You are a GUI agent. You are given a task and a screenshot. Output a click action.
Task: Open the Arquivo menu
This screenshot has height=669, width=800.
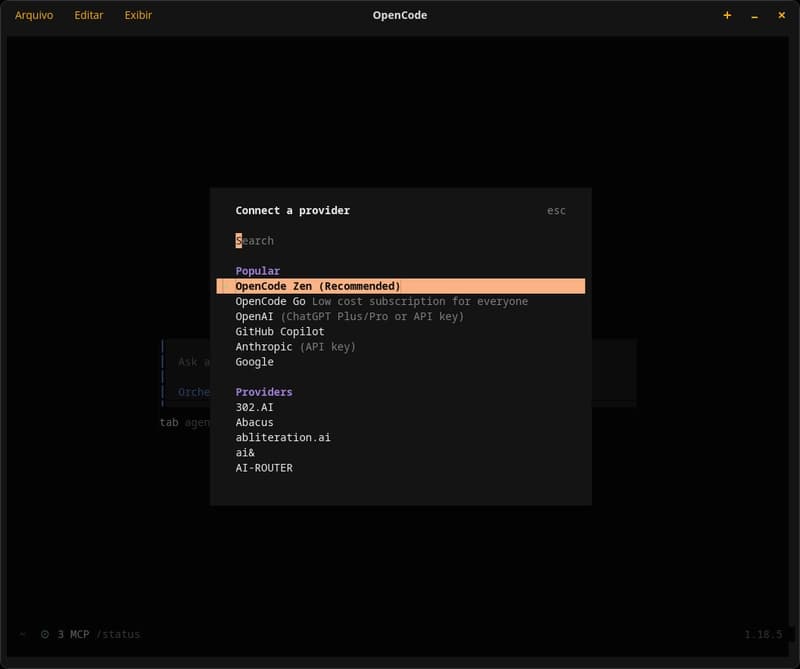pyautogui.click(x=34, y=15)
